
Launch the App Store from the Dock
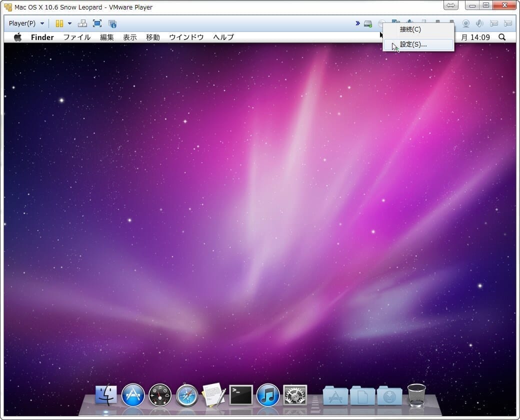[133, 395]
